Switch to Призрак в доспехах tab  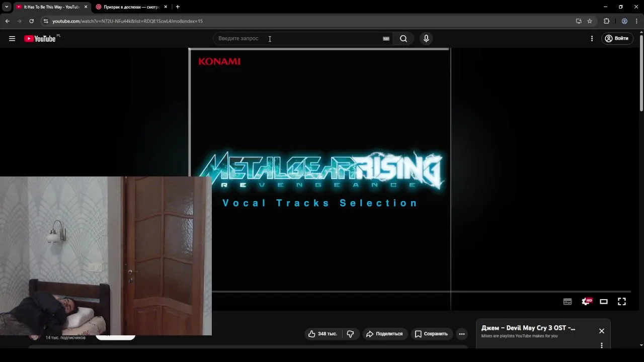pyautogui.click(x=128, y=7)
